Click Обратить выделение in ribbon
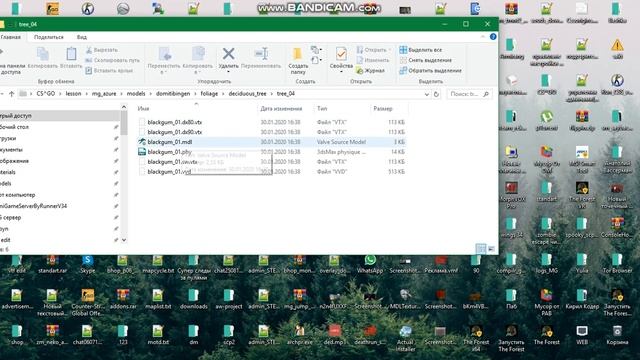Image resolution: width=640 pixels, height=360 pixels. tap(431, 71)
